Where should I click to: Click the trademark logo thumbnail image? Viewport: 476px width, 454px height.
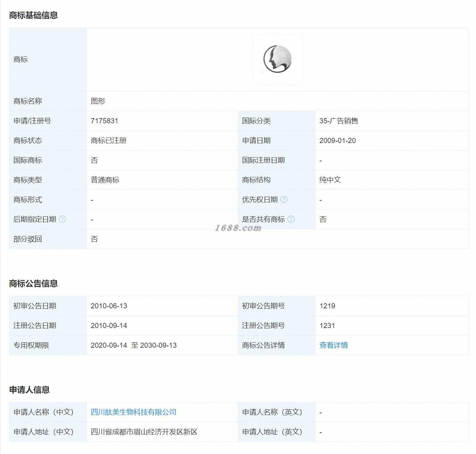[278, 59]
